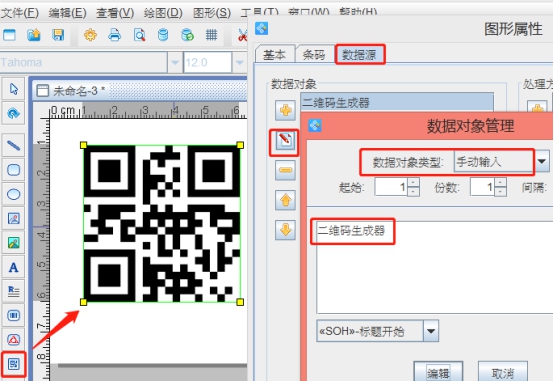Select the QR code tool
Screen dimensions: 554x381
13,364
